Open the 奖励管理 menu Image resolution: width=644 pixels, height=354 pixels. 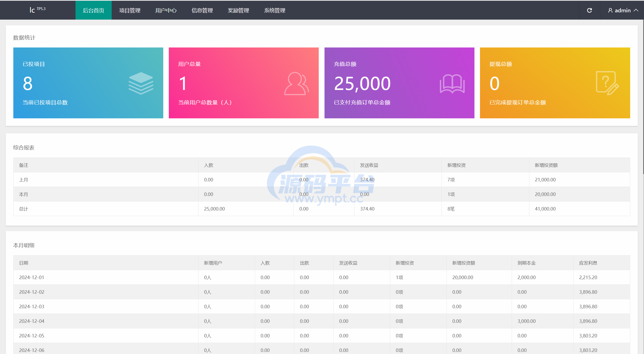click(238, 10)
